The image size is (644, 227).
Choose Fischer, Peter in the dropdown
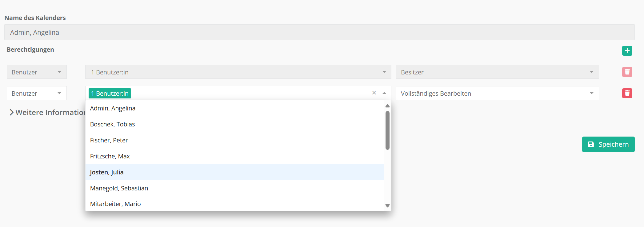(109, 140)
